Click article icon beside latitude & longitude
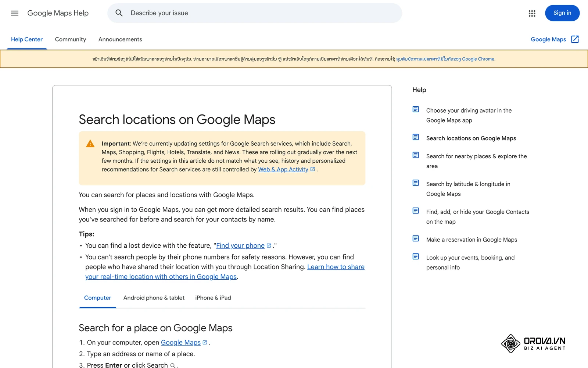The image size is (588, 368). [x=416, y=183]
